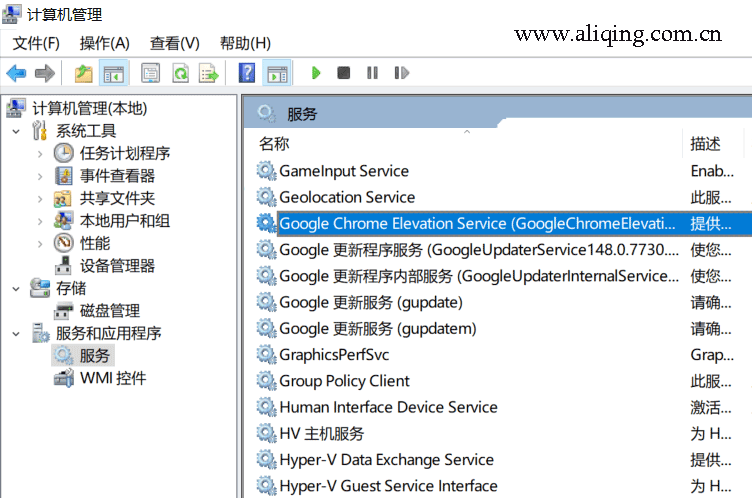This screenshot has height=498, width=752.
Task: Restart the service with restart icon
Action: click(401, 73)
